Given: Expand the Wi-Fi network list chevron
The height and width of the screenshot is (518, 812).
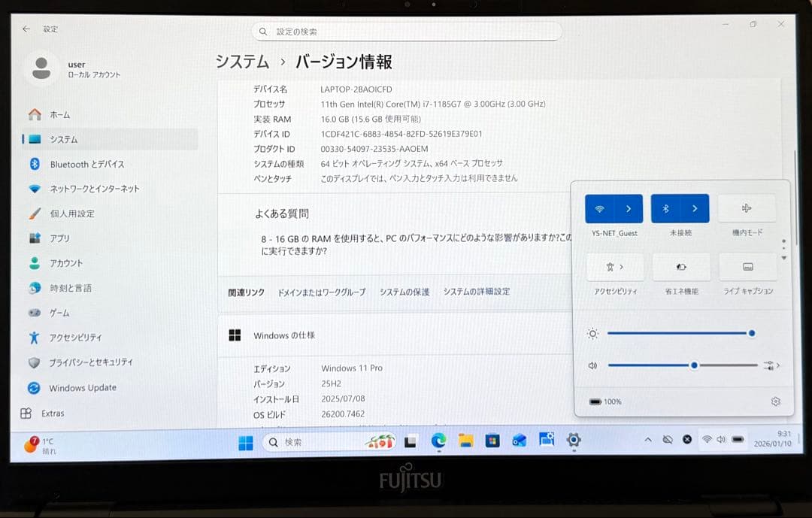Looking at the screenshot, I should 628,208.
